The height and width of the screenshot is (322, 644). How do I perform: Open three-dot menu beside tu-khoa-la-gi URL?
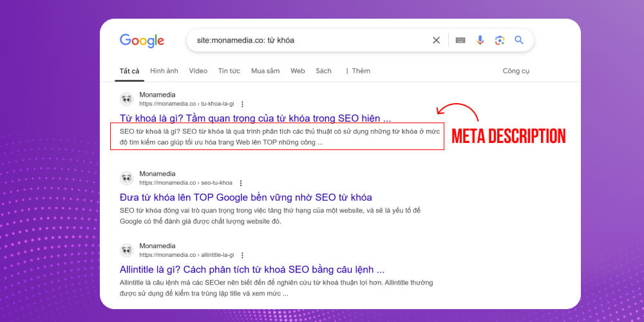(x=242, y=104)
